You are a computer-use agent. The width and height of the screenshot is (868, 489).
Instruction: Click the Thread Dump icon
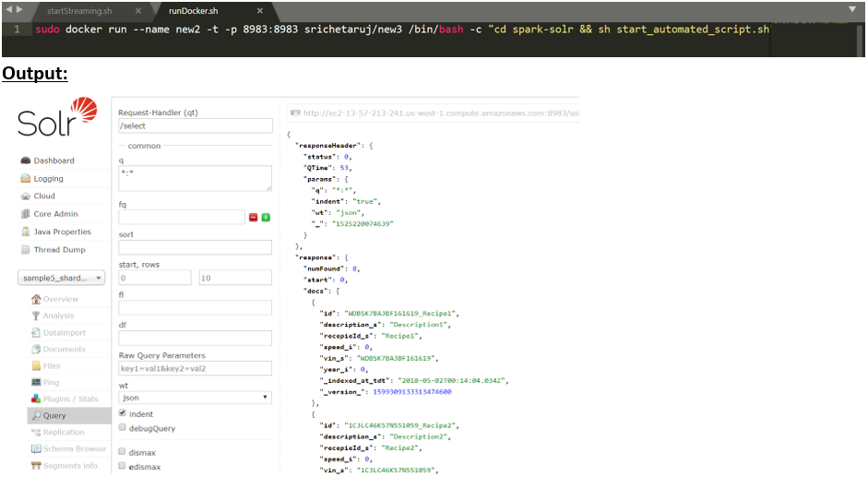26,250
